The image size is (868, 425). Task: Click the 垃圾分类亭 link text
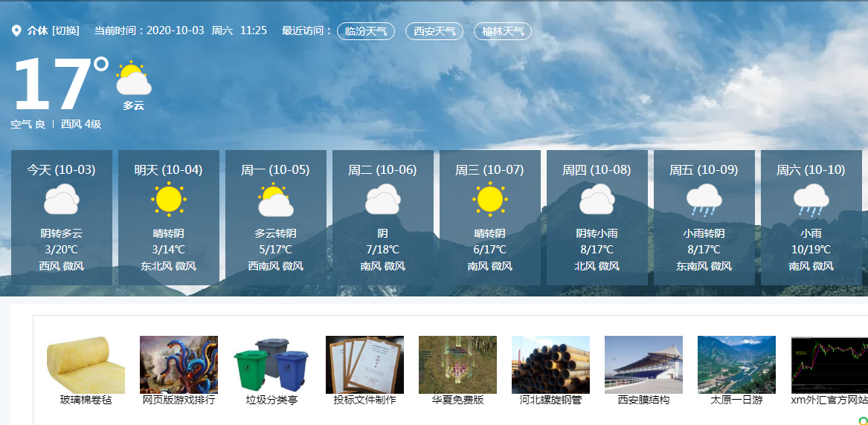coord(271,400)
